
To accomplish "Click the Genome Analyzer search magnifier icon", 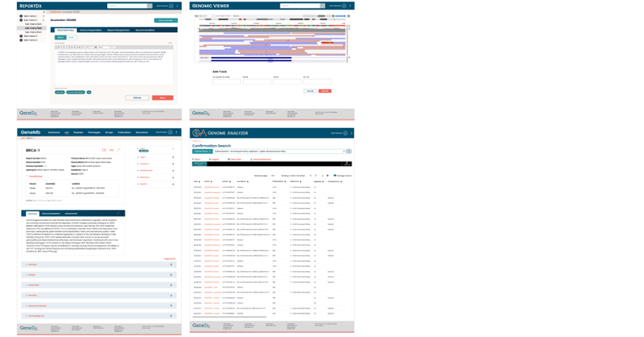I will (x=348, y=152).
